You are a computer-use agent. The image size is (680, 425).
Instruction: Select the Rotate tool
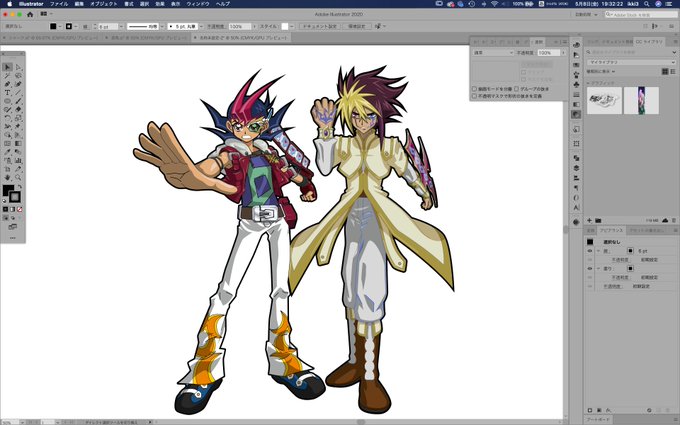pyautogui.click(x=7, y=118)
